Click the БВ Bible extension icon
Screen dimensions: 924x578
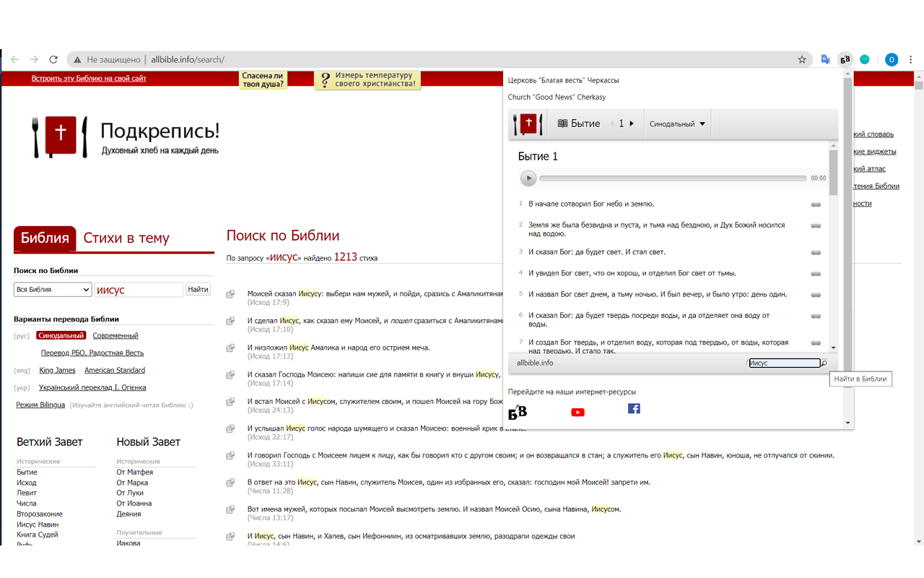845,60
